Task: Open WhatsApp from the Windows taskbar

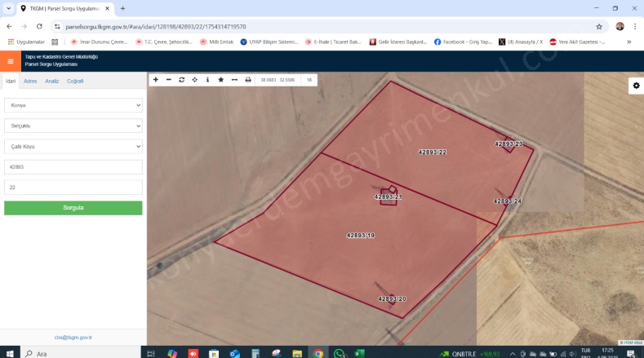Action: [x=339, y=353]
